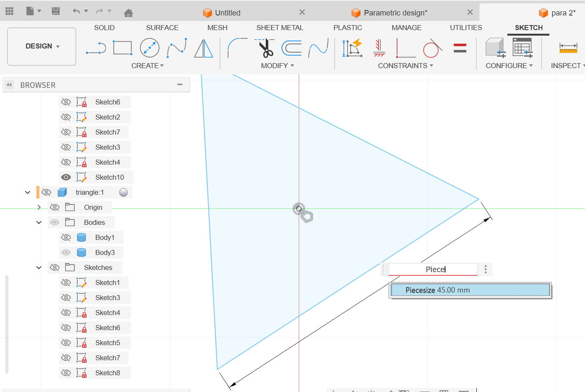Select the Horizontal/Vertical constraint icon
The height and width of the screenshot is (392, 585).
[x=379, y=48]
